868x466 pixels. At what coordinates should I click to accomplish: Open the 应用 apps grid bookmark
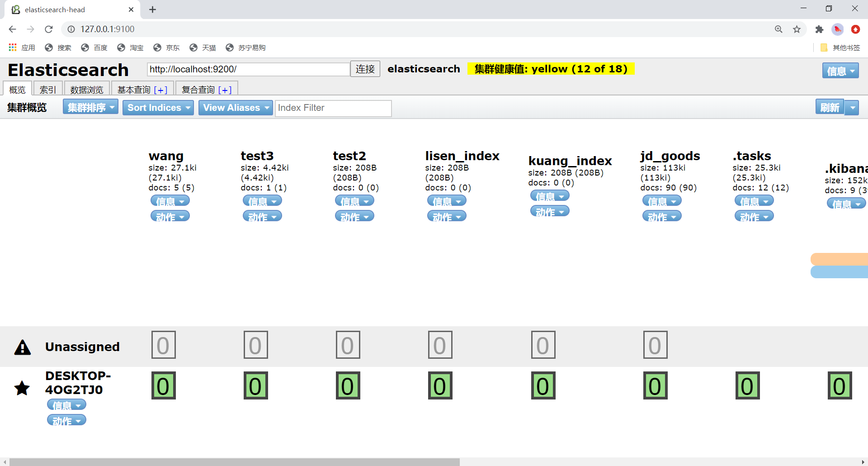click(x=22, y=48)
